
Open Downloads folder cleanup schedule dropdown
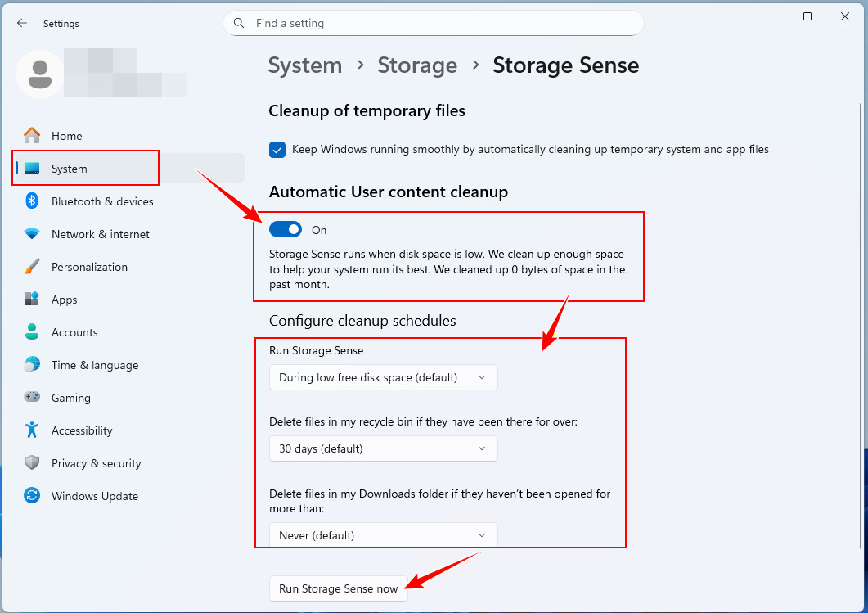click(x=383, y=534)
